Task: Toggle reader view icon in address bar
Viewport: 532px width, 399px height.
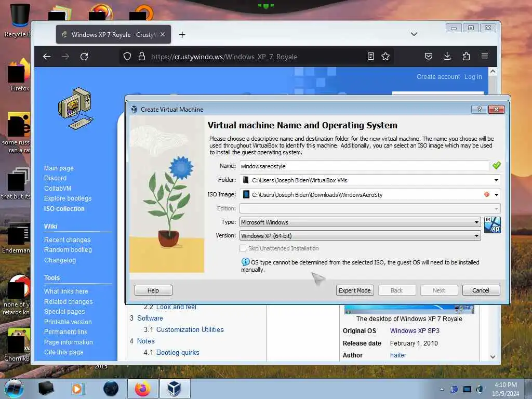Action: pyautogui.click(x=371, y=56)
